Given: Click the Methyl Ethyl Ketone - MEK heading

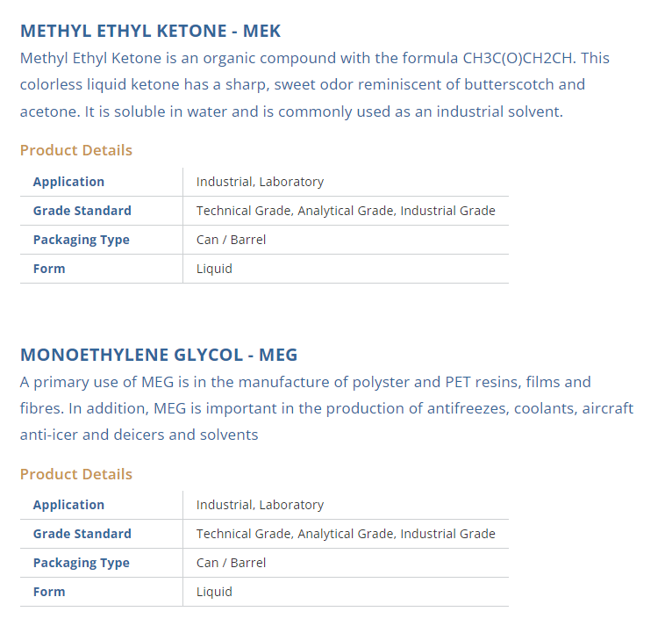Looking at the screenshot, I should (150, 31).
